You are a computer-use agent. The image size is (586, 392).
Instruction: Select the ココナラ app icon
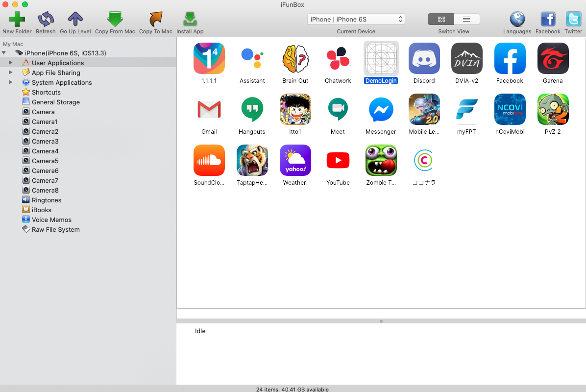(x=424, y=160)
